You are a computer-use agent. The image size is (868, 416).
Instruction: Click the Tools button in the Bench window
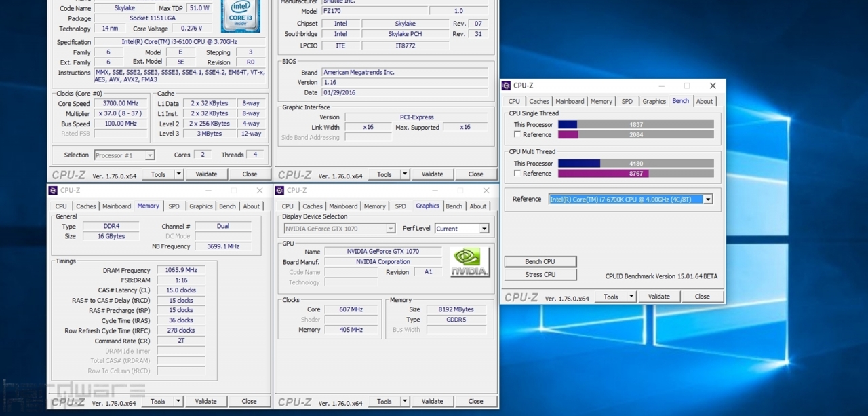611,297
